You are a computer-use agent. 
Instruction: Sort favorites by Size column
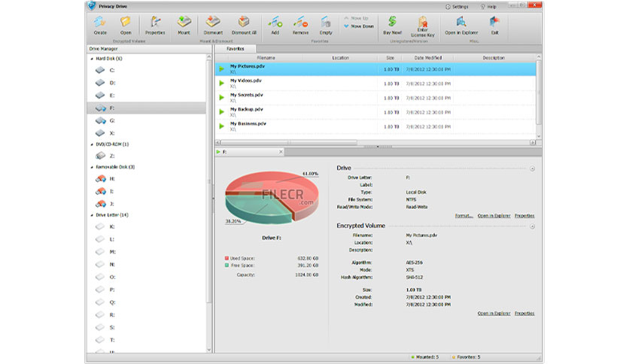[390, 58]
